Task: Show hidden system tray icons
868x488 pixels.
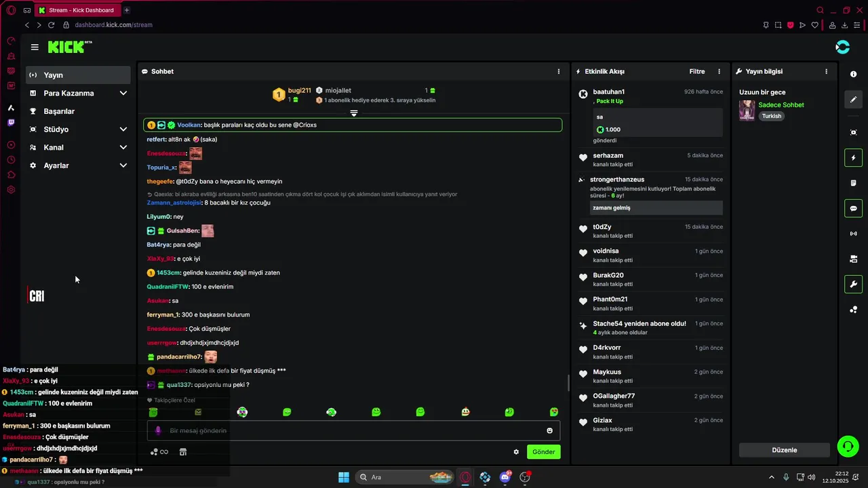Action: (x=772, y=477)
